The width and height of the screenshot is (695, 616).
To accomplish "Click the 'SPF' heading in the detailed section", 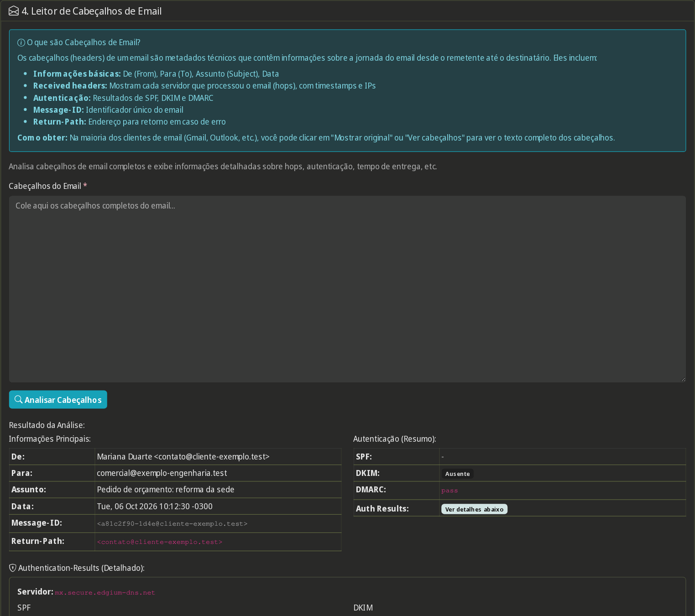I will 24,608.
